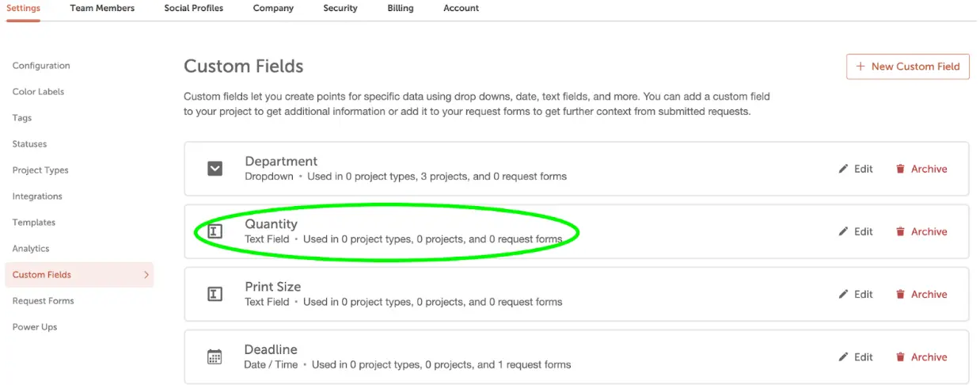Click pencil icon for Print Size field
The height and width of the screenshot is (385, 980).
(x=843, y=294)
